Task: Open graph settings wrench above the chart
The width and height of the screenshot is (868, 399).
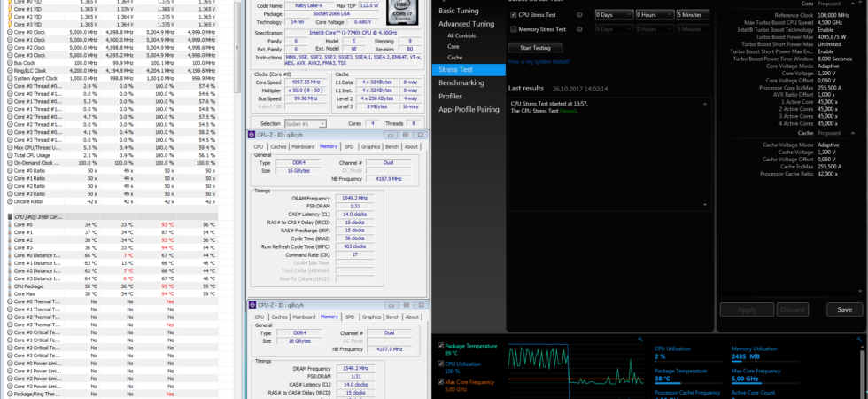Action: tap(639, 339)
